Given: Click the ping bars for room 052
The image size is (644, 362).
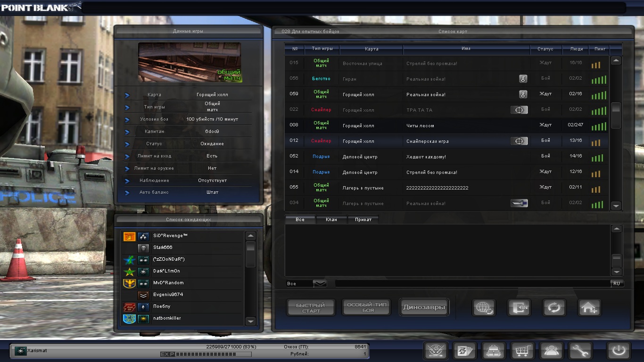Looking at the screenshot, I should click(x=597, y=158).
